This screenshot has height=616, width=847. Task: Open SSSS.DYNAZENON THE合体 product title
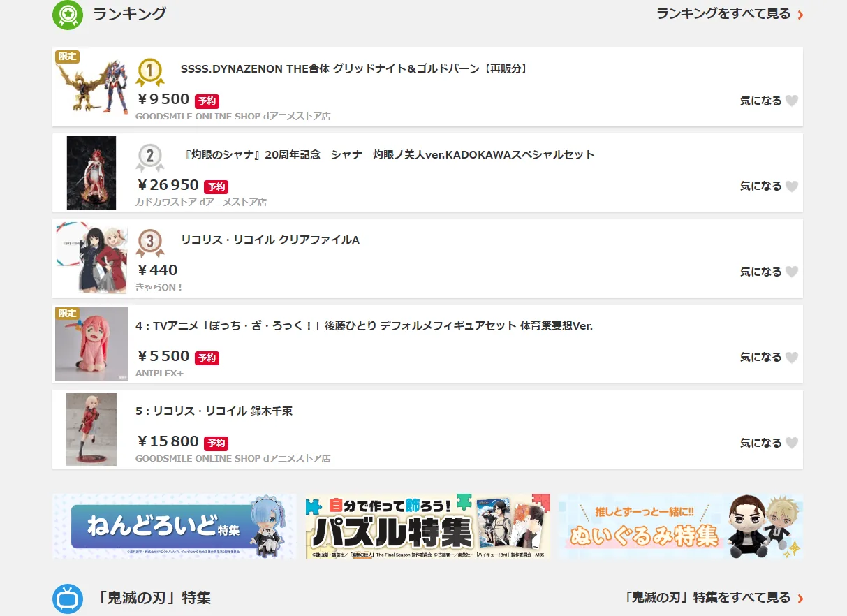[x=355, y=69]
